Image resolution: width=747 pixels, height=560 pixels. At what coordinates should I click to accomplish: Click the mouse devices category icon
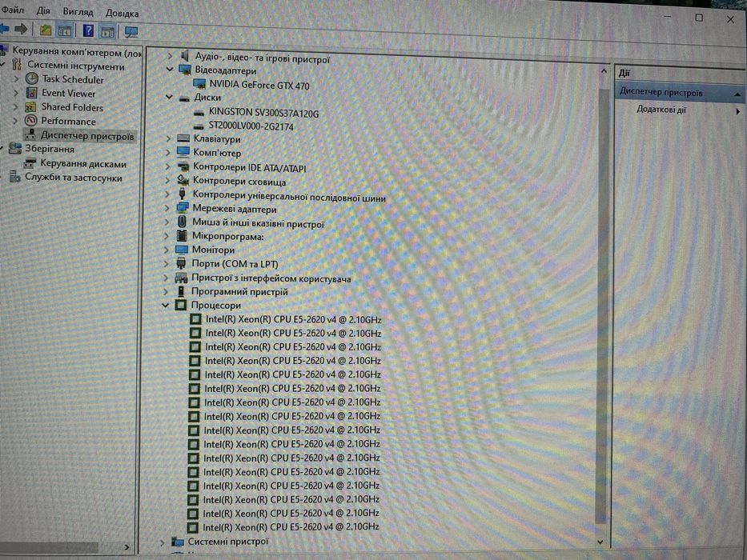tap(182, 222)
